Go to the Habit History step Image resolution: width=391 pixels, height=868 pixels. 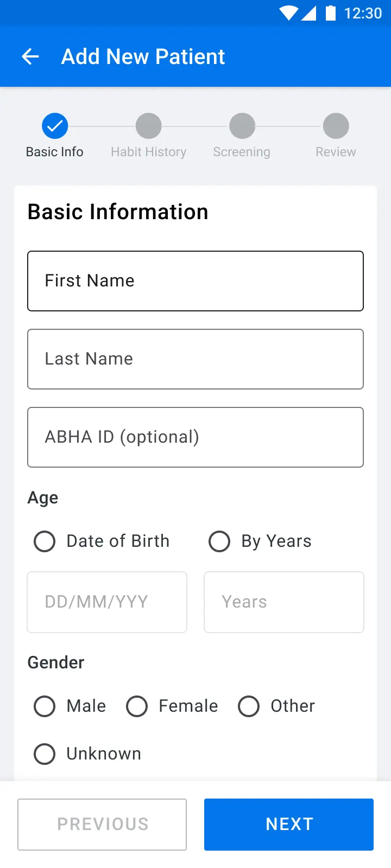[x=148, y=126]
